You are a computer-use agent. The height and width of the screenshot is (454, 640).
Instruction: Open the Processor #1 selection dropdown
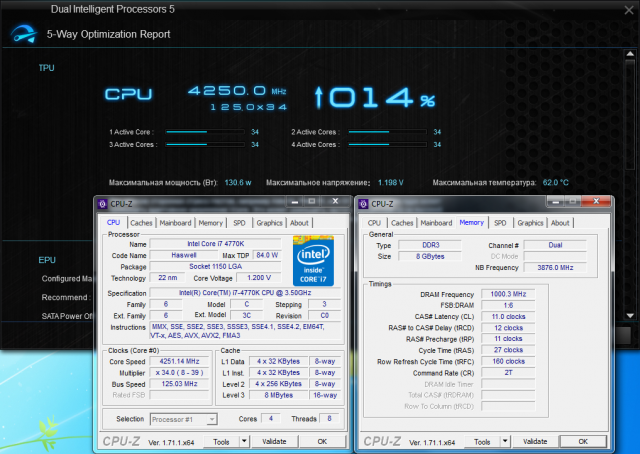pyautogui.click(x=184, y=419)
